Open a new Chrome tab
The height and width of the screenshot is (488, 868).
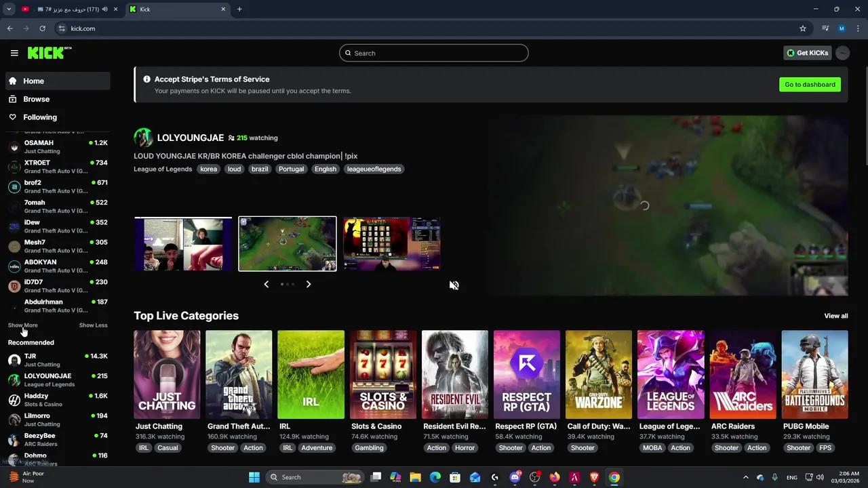(239, 9)
